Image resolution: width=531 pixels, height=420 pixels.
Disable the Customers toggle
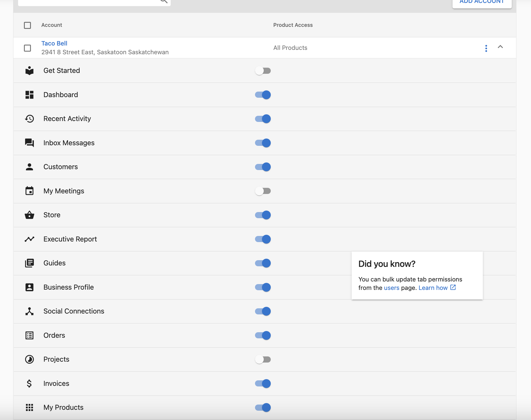(x=263, y=167)
